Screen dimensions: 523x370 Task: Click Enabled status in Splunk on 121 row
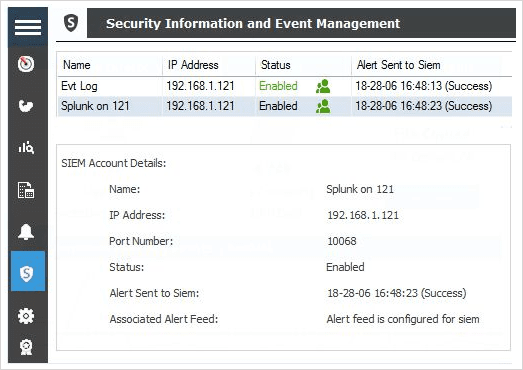278,106
